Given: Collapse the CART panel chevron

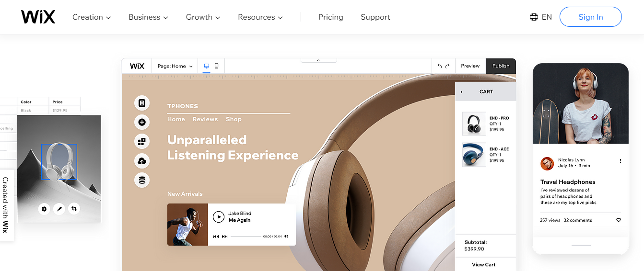Looking at the screenshot, I should click(461, 92).
